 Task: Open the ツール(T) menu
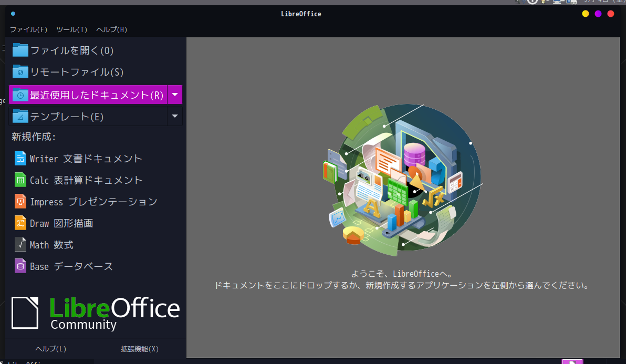[x=71, y=29]
